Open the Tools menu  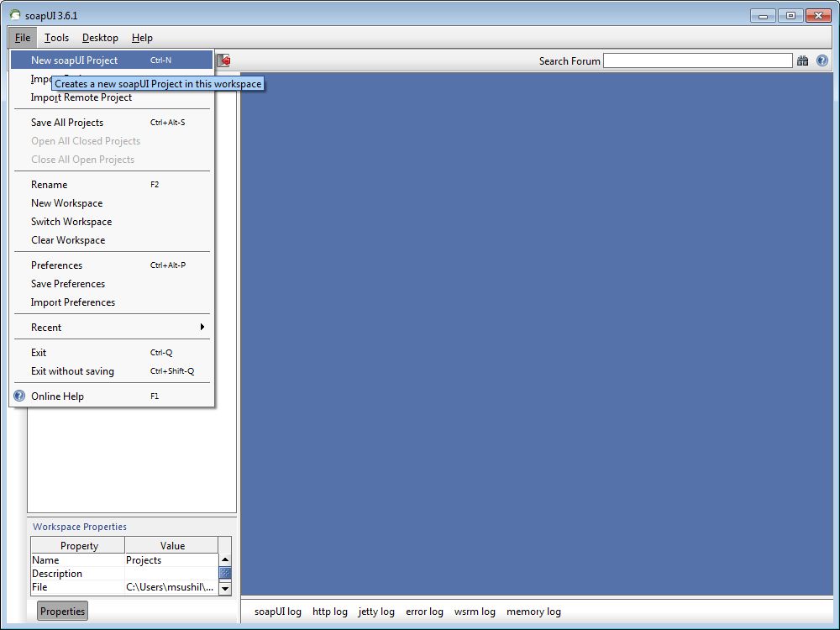click(56, 38)
